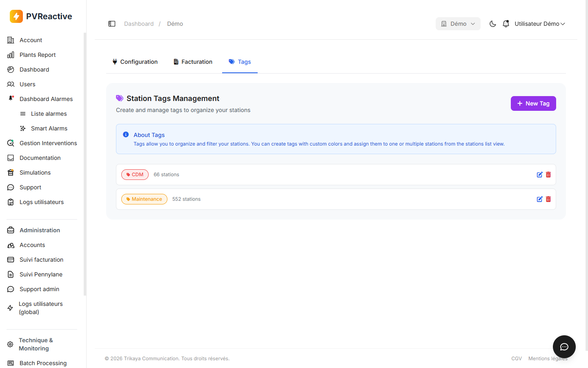588x368 pixels.
Task: Click the Station Tags Management heading
Action: (173, 99)
